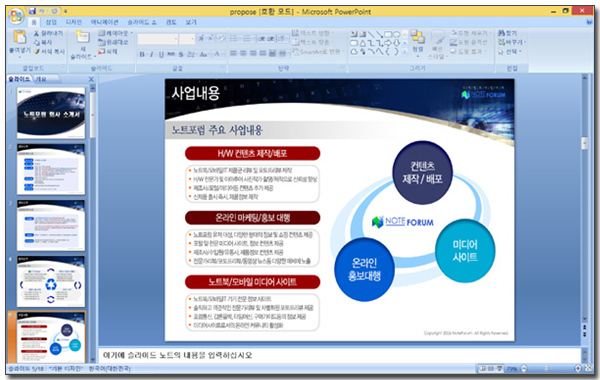
Task: Select the Find binoculars icon
Action: click(x=501, y=33)
